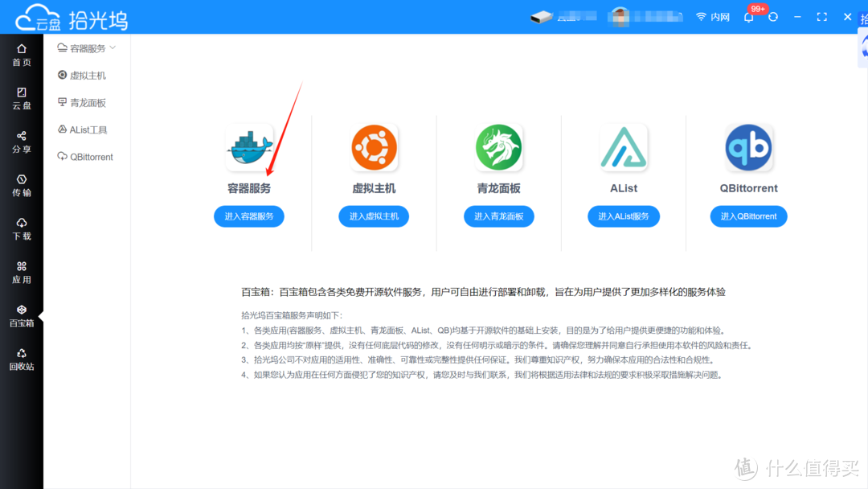Open 首页 in the left navigation

(x=22, y=55)
